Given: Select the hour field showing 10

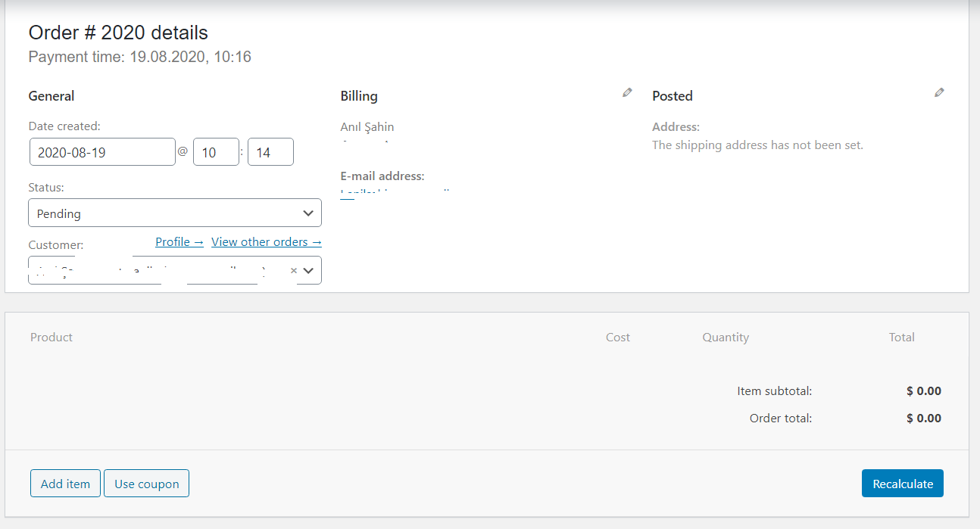Looking at the screenshot, I should coord(216,151).
